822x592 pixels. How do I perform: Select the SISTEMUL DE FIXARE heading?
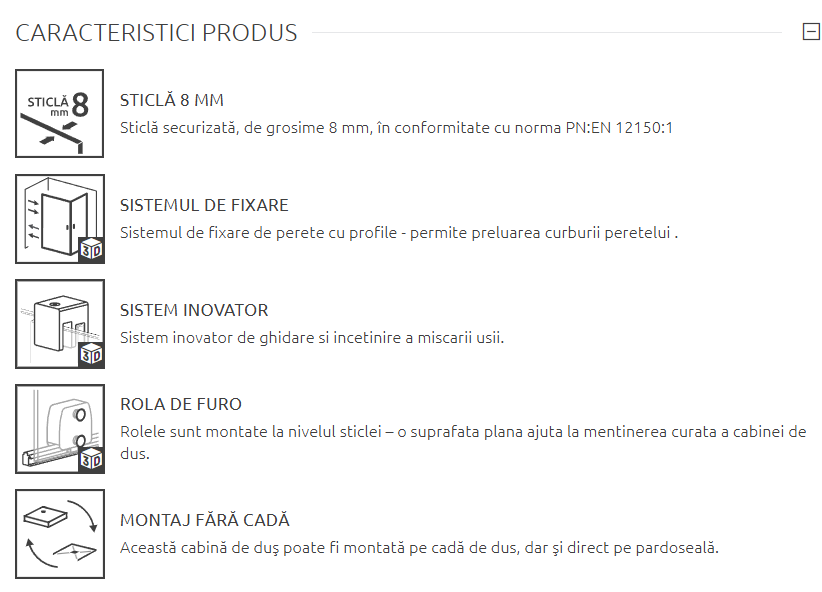[204, 205]
